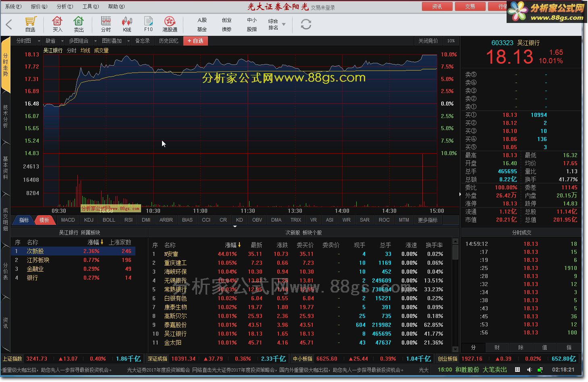Open the 分时图 dropdown arrow

39,41
